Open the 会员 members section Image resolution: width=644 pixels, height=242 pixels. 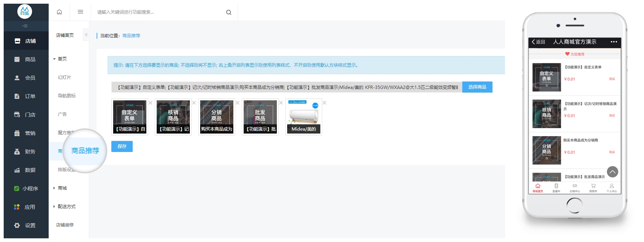tap(26, 78)
